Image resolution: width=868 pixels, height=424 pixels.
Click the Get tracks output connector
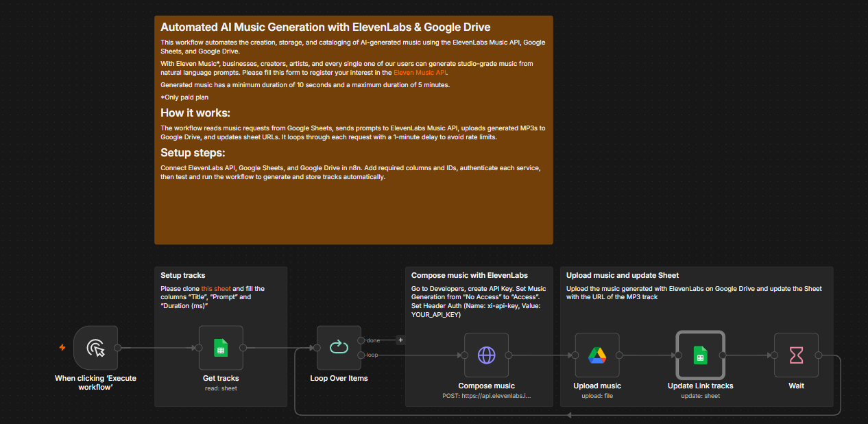(243, 348)
